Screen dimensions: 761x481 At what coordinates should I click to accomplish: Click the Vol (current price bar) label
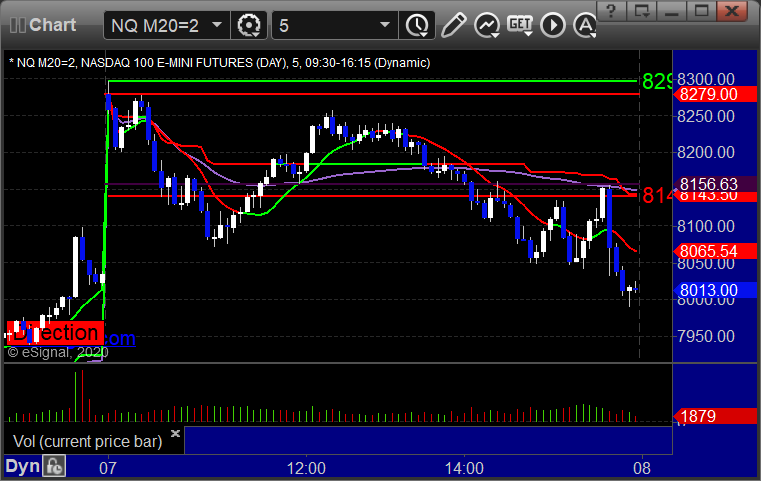click(87, 441)
